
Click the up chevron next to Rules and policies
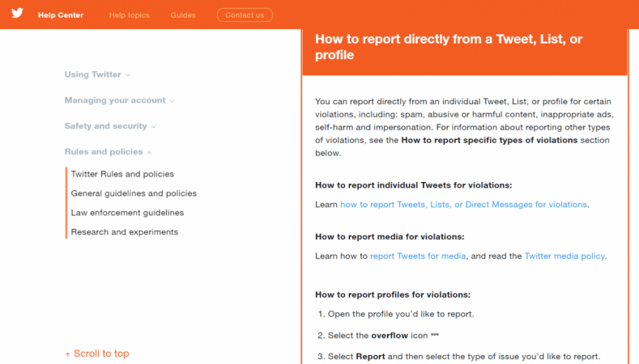click(x=149, y=152)
